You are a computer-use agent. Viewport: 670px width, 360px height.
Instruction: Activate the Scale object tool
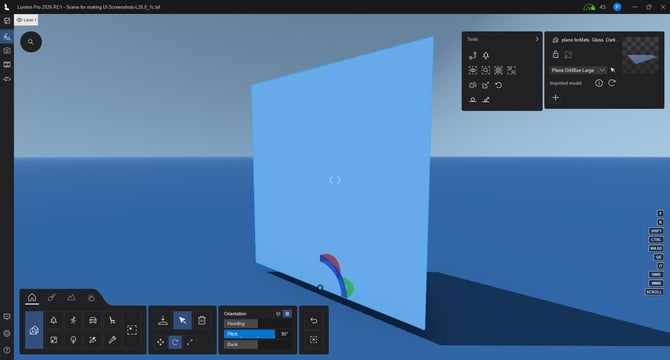tap(190, 342)
